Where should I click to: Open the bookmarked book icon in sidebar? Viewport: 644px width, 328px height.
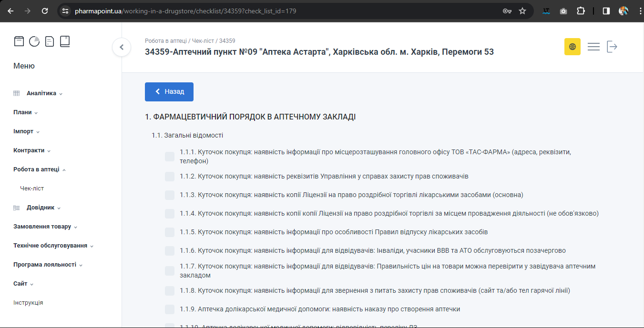tap(65, 41)
